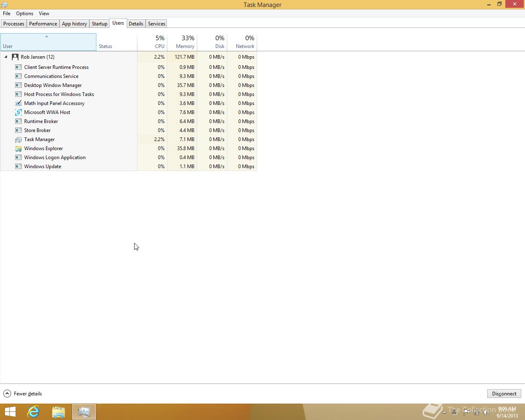Open File Explorer from the taskbar

point(59,412)
